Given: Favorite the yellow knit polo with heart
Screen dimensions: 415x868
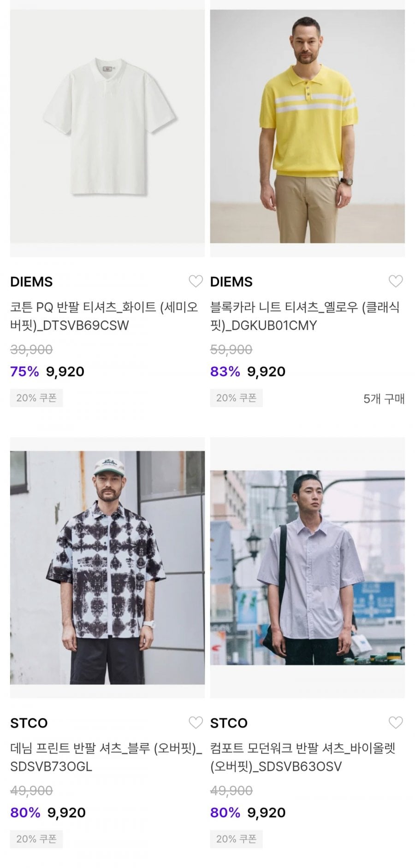Looking at the screenshot, I should coord(396,281).
